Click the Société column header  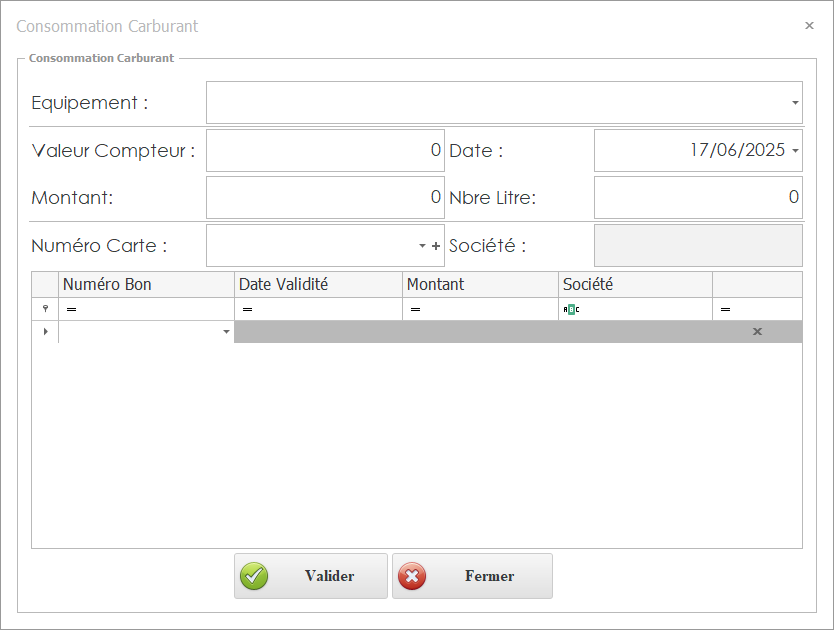pyautogui.click(x=635, y=284)
